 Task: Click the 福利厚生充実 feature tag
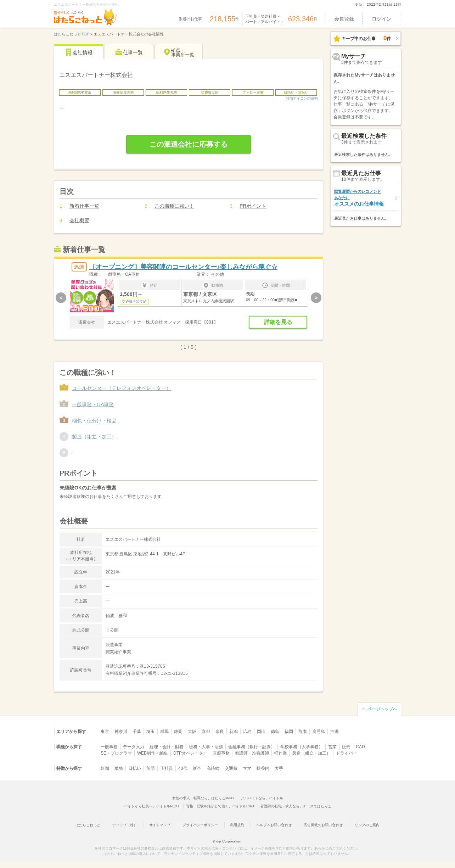click(x=166, y=93)
